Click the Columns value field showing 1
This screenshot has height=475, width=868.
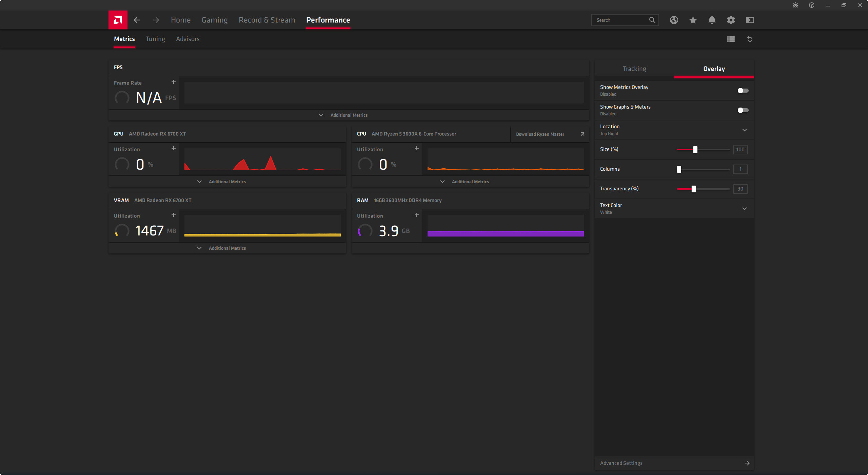(x=740, y=169)
